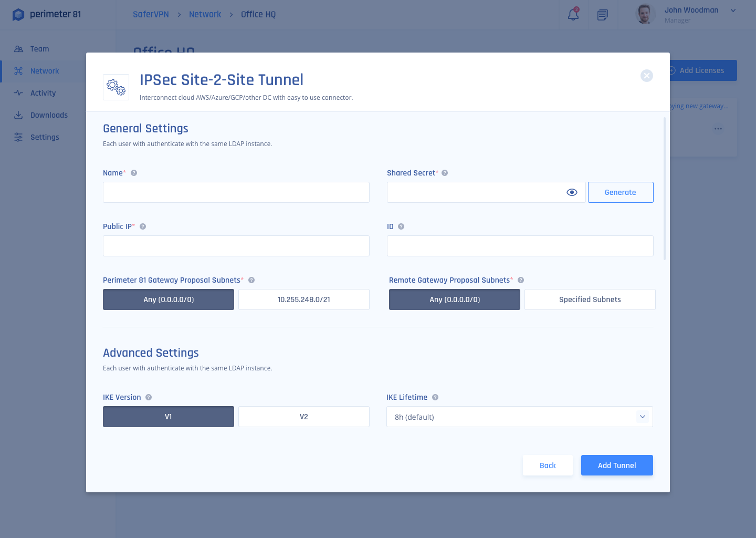Click help icon next to IKE Version

pos(149,397)
